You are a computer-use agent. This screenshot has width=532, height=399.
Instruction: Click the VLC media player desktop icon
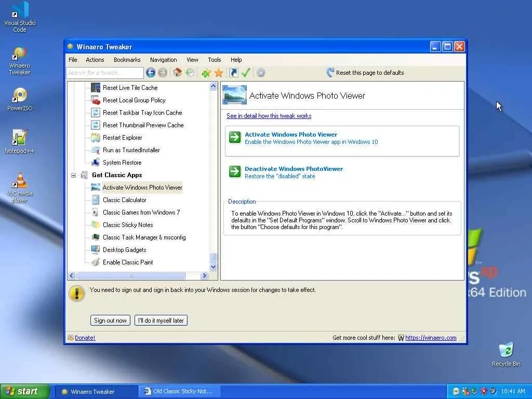[20, 187]
